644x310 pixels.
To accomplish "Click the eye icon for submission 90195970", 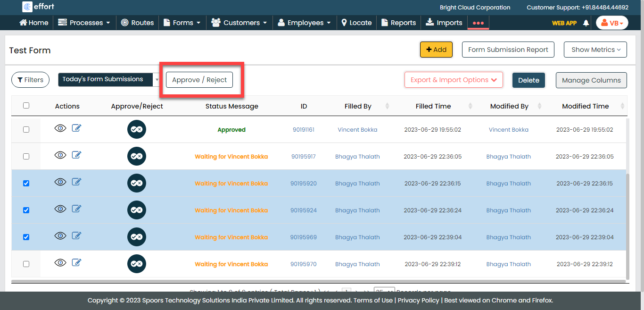I will point(60,263).
